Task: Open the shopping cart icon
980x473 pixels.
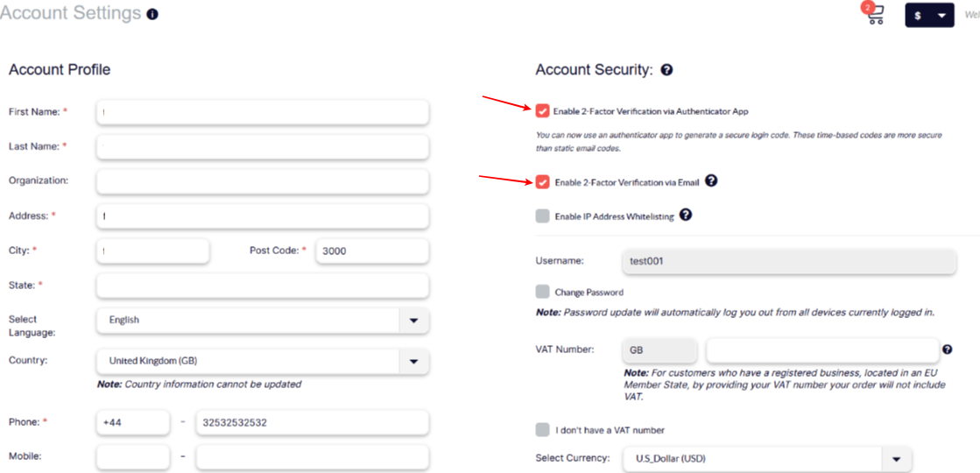Action: point(876,14)
